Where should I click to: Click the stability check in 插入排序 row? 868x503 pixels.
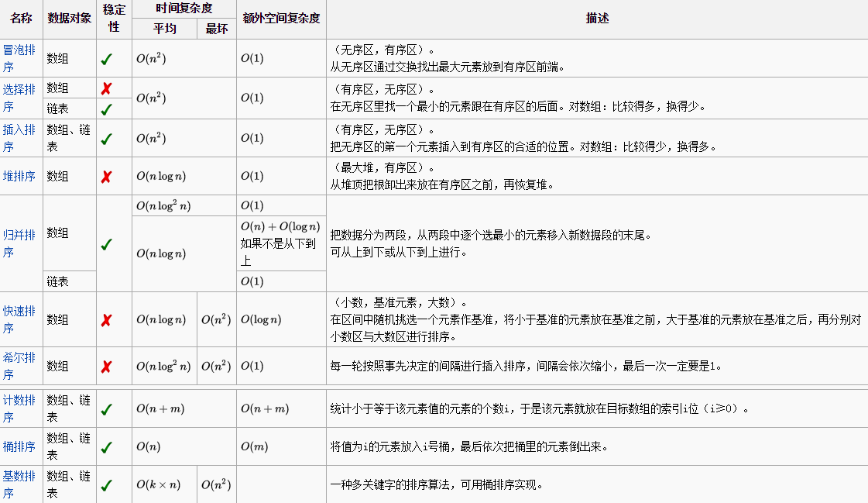[x=107, y=139]
